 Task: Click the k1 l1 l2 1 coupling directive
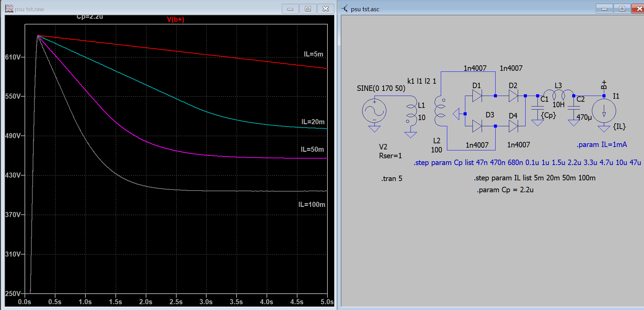[422, 81]
